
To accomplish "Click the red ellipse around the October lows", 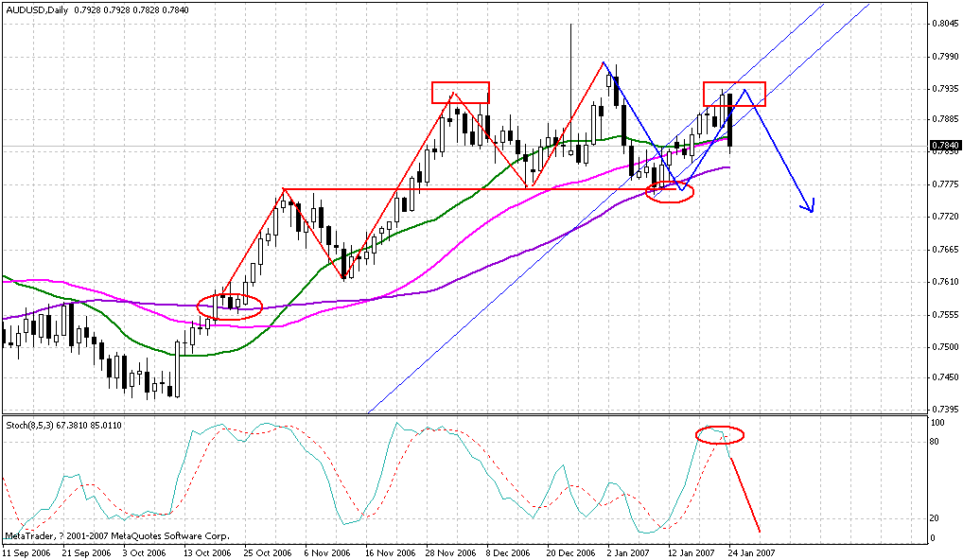I will 230,305.
